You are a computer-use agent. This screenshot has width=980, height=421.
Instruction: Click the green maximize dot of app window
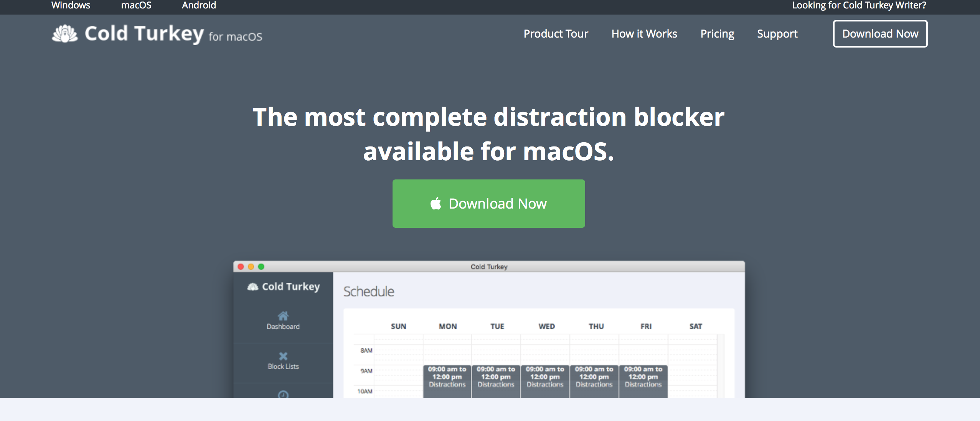[261, 266]
